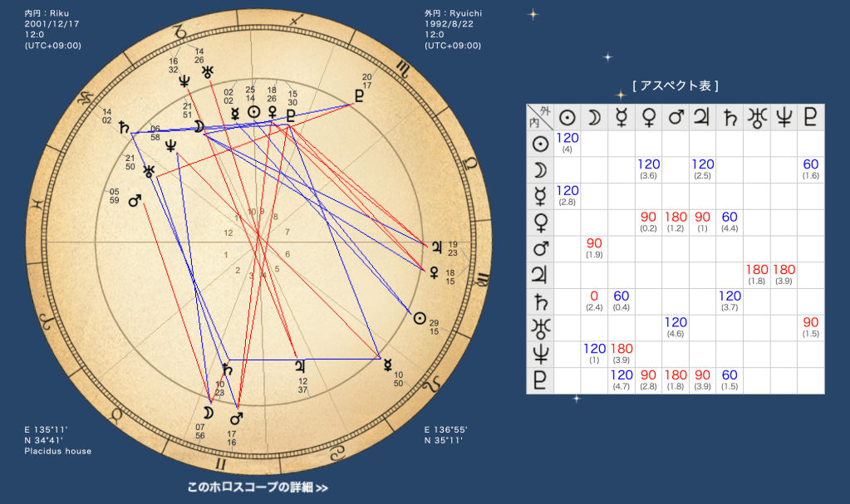850x504 pixels.
Task: Pick the Jupiter symbol at 12°37
Action: tap(298, 364)
